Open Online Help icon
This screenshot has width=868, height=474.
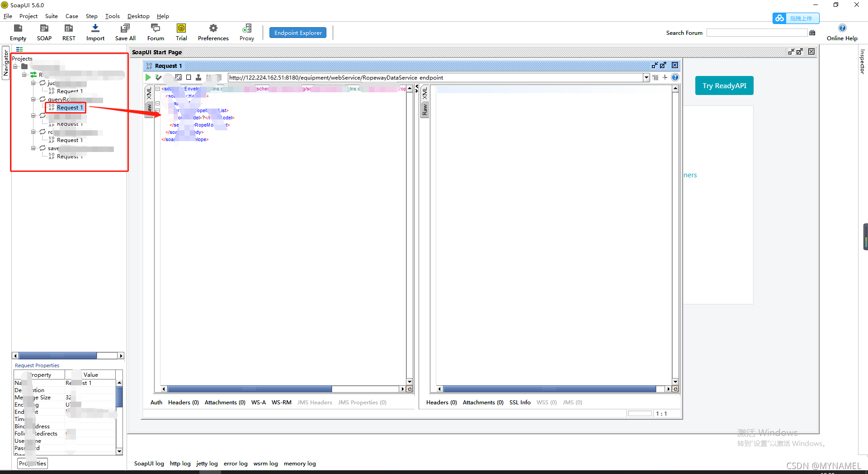[x=842, y=28]
